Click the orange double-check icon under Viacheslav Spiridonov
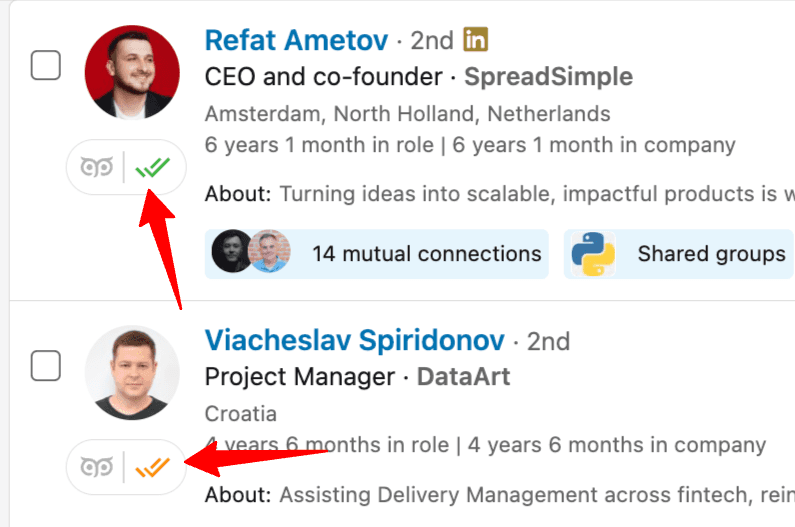Image resolution: width=795 pixels, height=527 pixels. point(153,467)
